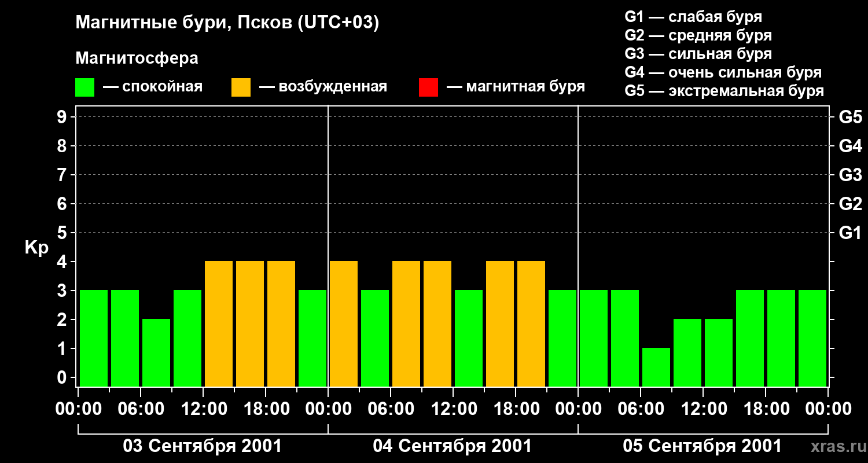Click the right-axis 'G3' label at Kp 7
The image size is (868, 463).
(851, 175)
